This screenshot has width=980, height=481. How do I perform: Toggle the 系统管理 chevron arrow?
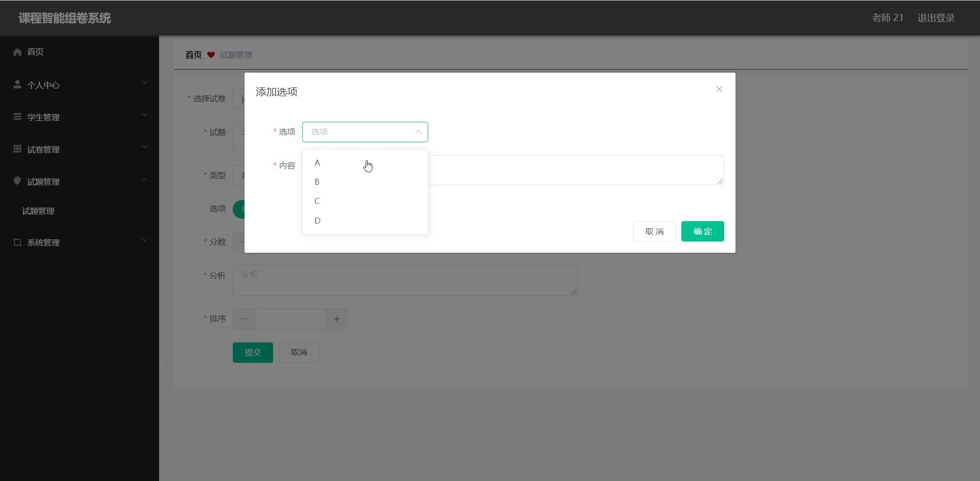coord(144,240)
